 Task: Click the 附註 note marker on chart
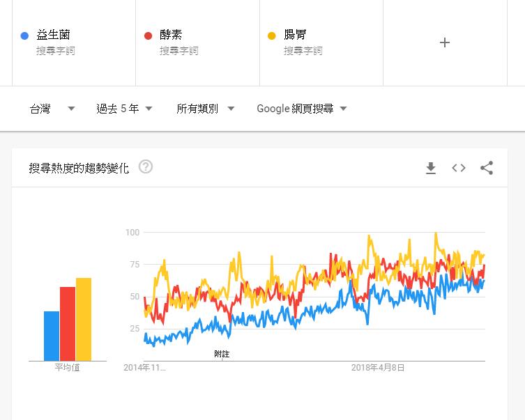point(222,354)
